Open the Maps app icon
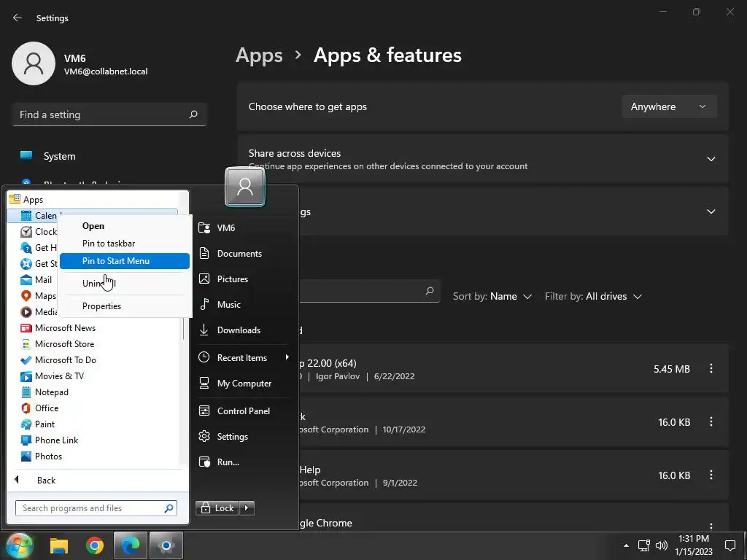This screenshot has height=560, width=747. point(26,296)
